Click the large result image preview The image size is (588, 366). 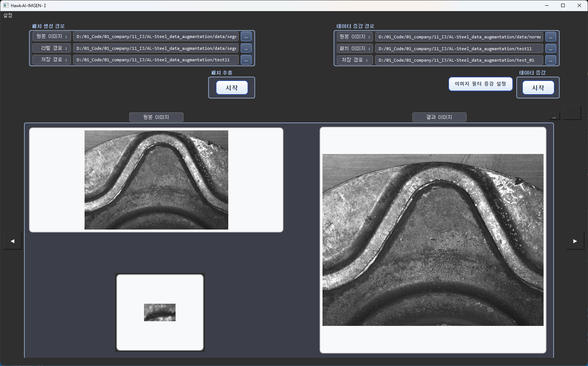click(433, 240)
